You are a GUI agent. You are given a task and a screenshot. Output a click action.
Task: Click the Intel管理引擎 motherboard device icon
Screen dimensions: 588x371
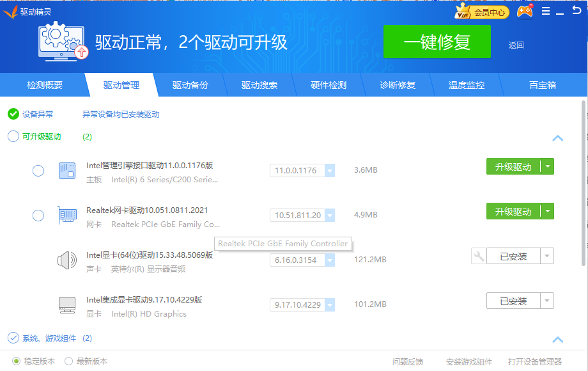pos(67,171)
